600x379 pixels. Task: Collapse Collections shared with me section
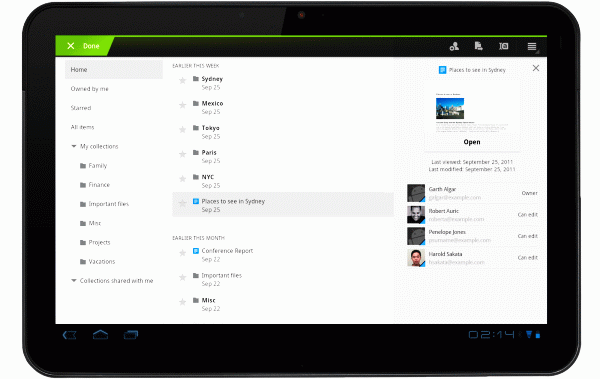click(74, 281)
